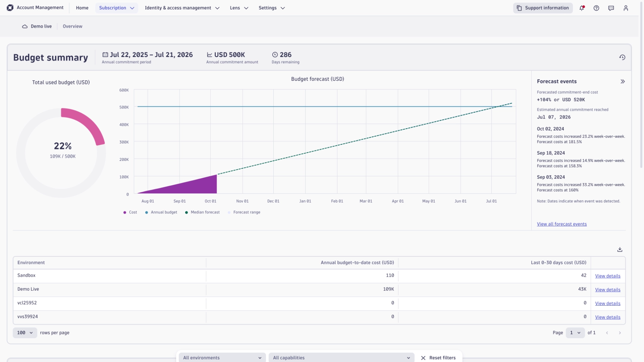Open the All capabilities dropdown

pyautogui.click(x=341, y=358)
